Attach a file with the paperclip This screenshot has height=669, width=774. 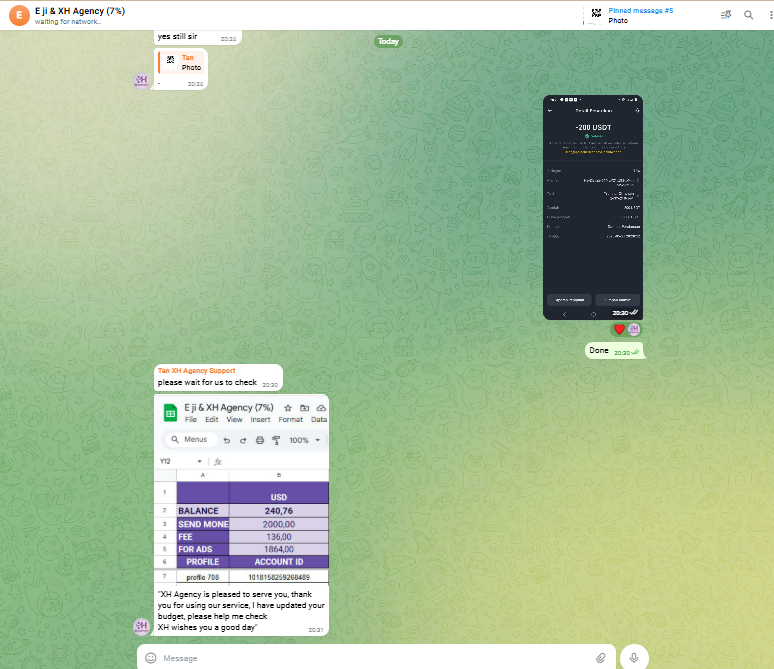pyautogui.click(x=601, y=658)
